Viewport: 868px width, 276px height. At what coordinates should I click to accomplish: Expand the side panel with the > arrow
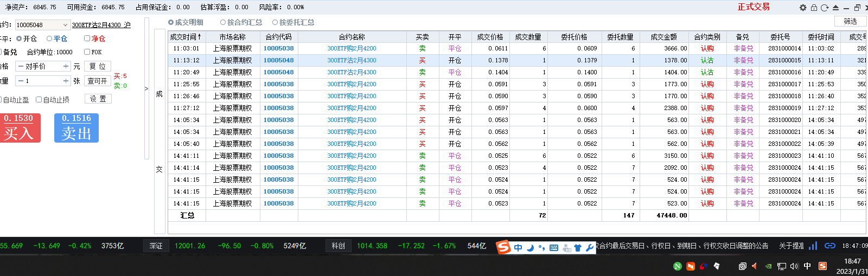point(146,88)
